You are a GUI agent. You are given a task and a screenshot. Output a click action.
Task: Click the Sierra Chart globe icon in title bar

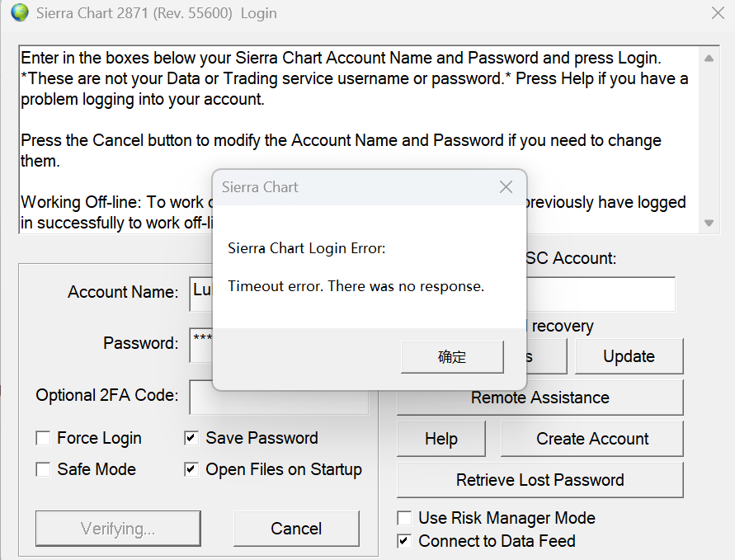19,13
